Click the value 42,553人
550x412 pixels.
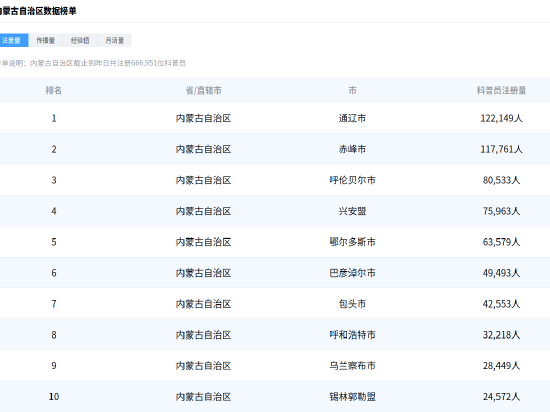click(x=501, y=304)
